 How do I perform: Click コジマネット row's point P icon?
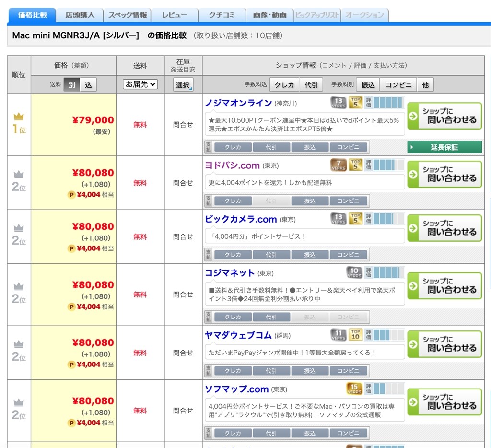coord(72,307)
